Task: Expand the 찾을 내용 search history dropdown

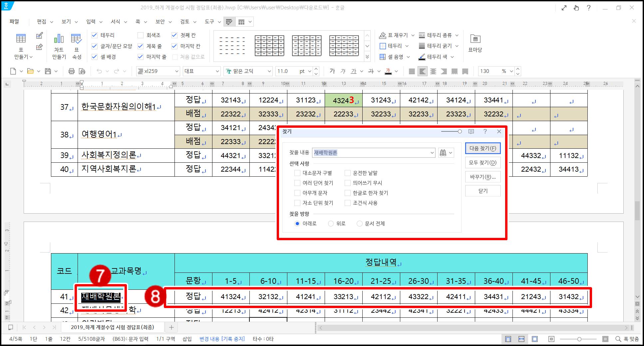Action: (x=432, y=153)
